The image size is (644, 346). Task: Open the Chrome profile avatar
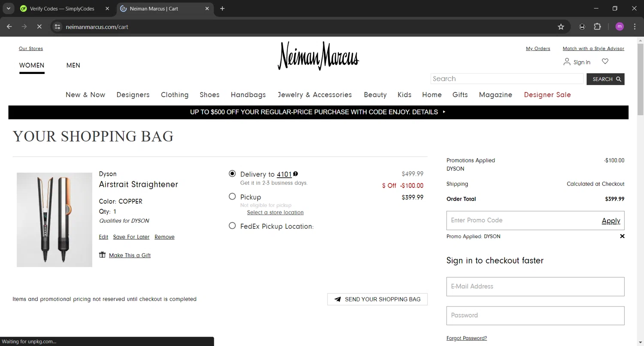[x=620, y=27]
